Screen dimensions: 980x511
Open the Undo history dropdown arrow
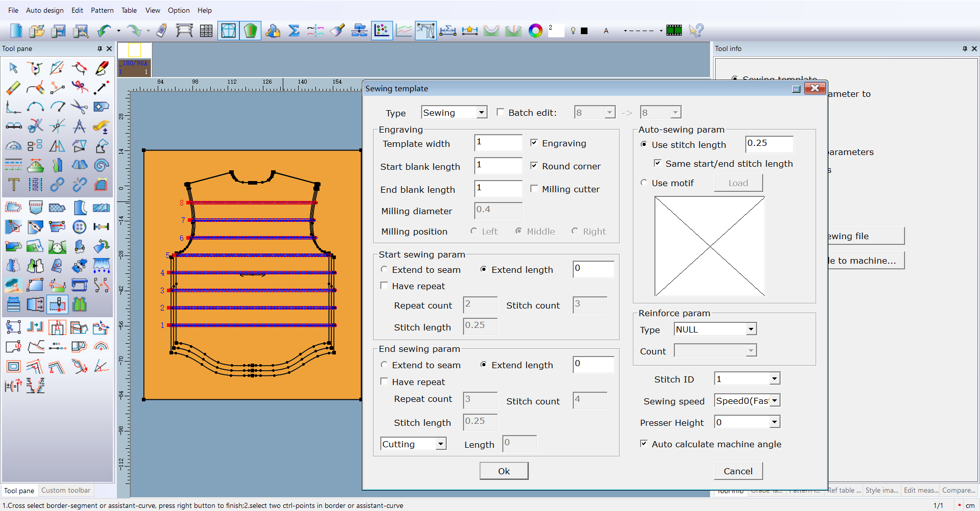(x=118, y=31)
